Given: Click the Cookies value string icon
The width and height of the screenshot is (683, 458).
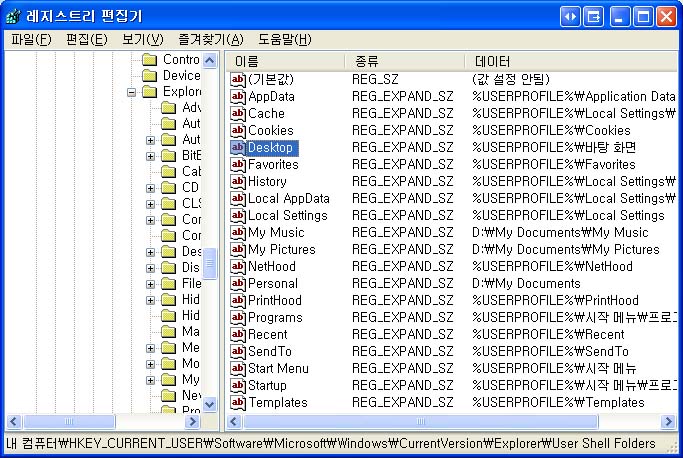Looking at the screenshot, I should coord(237,130).
